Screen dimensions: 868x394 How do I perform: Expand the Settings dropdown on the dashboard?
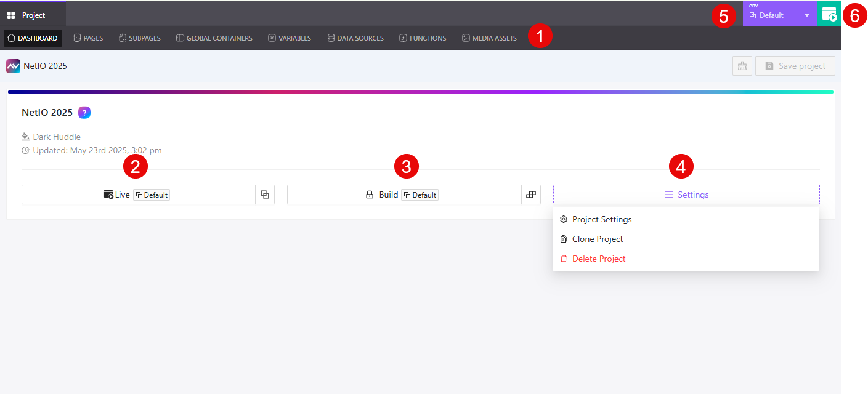tap(686, 195)
